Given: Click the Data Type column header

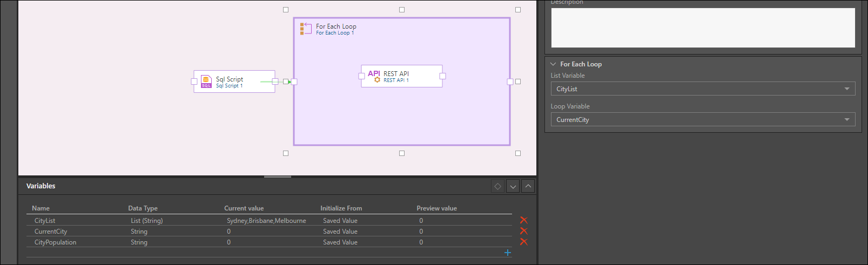Looking at the screenshot, I should coord(143,208).
